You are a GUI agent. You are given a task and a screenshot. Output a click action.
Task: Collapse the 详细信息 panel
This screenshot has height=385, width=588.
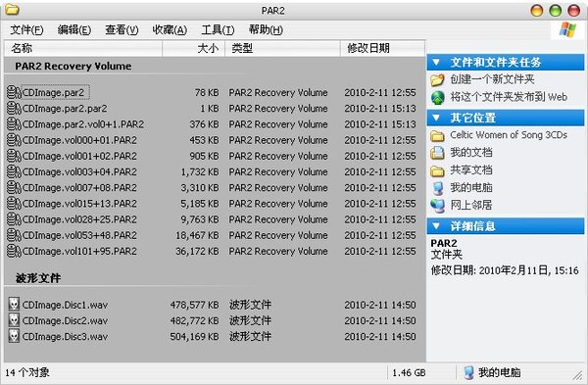436,226
